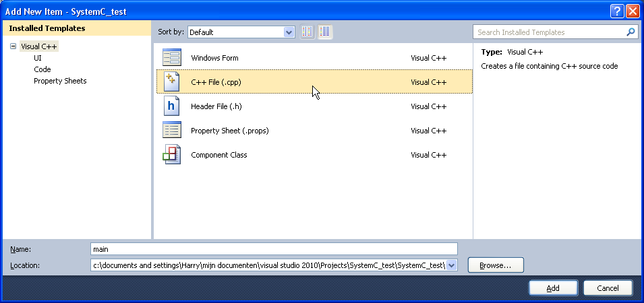Focus the Name text field
The image size is (644, 303).
273,249
